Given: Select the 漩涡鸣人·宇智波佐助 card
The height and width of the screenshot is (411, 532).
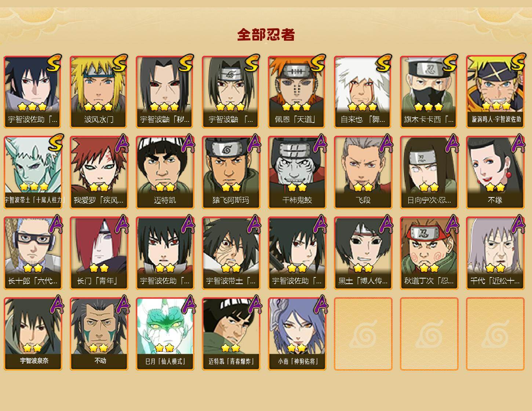Looking at the screenshot, I should point(495,92).
